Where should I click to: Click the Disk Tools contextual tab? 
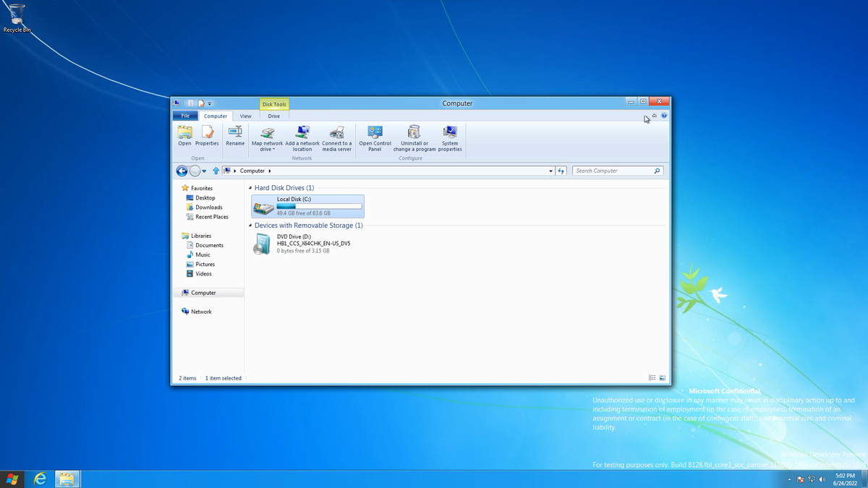click(x=274, y=104)
